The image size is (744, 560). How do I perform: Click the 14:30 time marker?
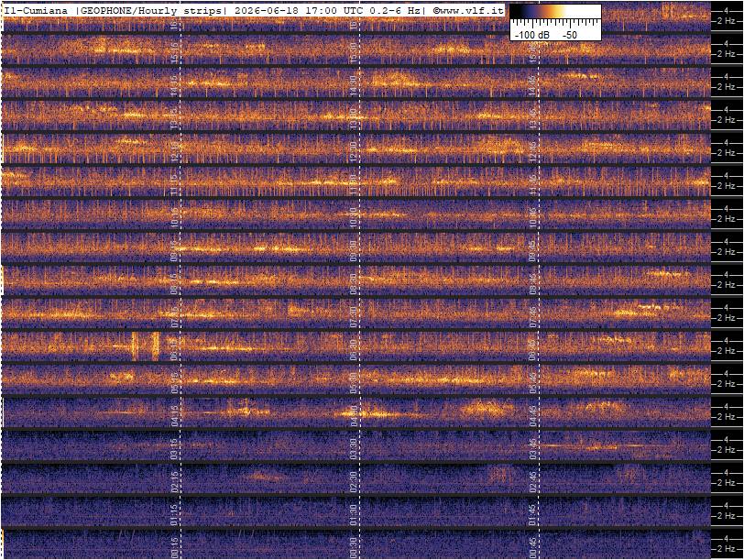point(353,85)
